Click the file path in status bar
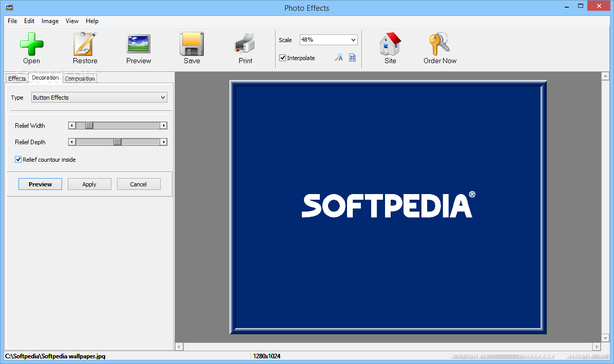614x364 pixels. [55, 356]
